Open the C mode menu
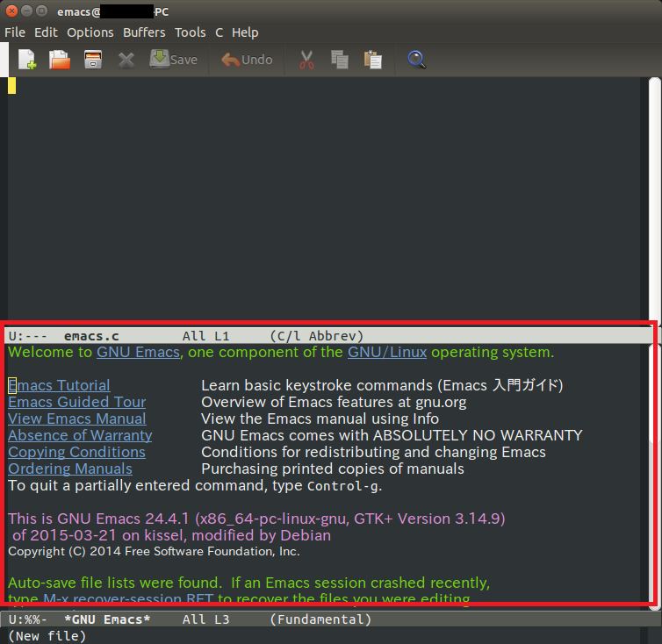662x644 pixels. click(219, 32)
